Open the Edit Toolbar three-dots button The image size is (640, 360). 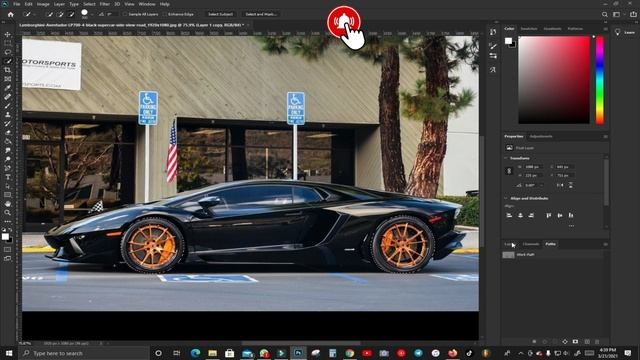(7, 222)
